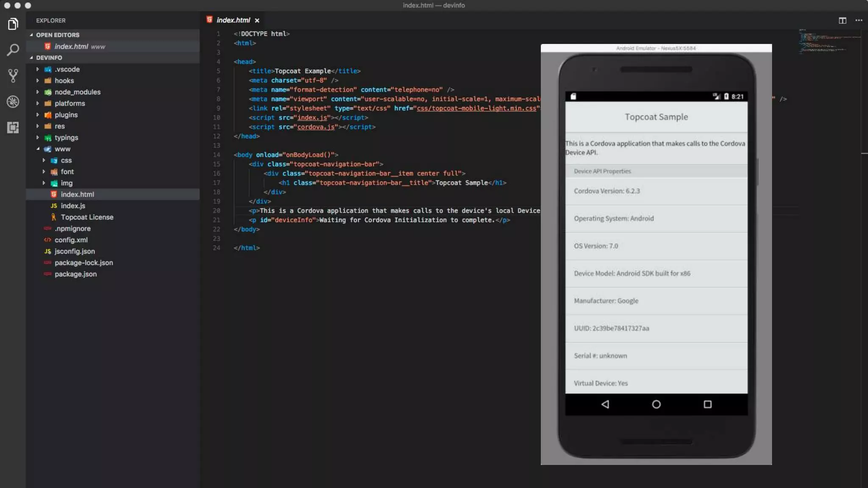This screenshot has width=868, height=488.
Task: Open the Debug view icon
Action: click(13, 102)
